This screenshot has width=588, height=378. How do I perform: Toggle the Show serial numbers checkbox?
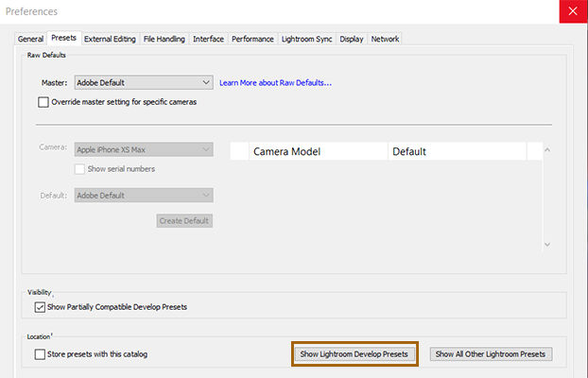coord(79,169)
